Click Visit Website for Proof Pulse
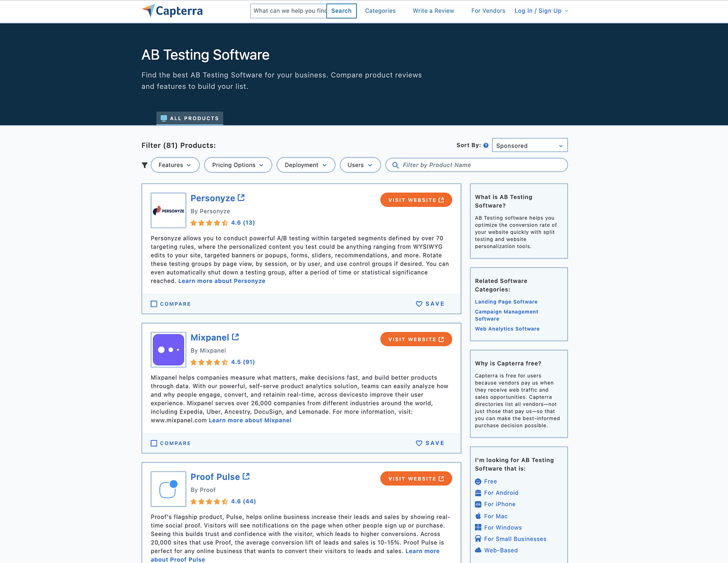 [416, 479]
